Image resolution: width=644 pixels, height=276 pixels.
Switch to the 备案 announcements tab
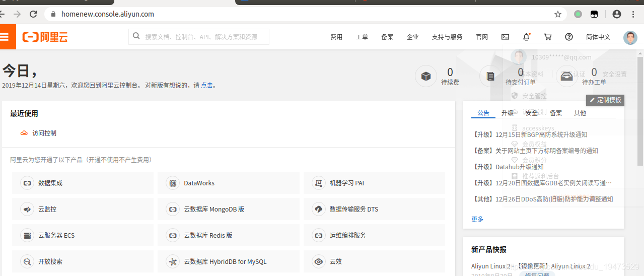556,113
